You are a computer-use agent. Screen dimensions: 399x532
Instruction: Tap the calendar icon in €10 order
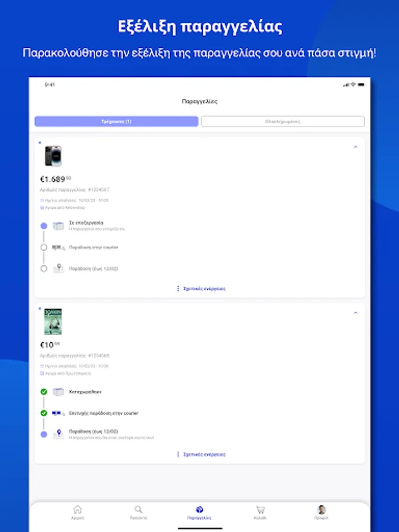(42, 366)
